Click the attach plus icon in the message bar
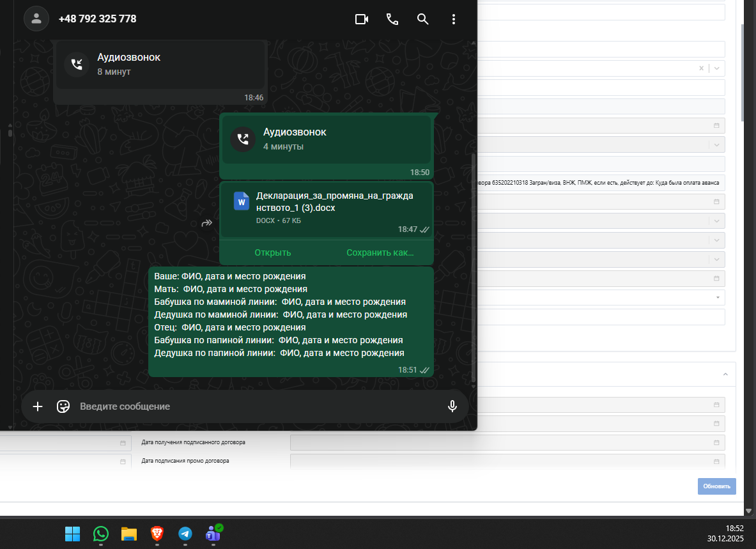The height and width of the screenshot is (549, 756). pos(38,406)
